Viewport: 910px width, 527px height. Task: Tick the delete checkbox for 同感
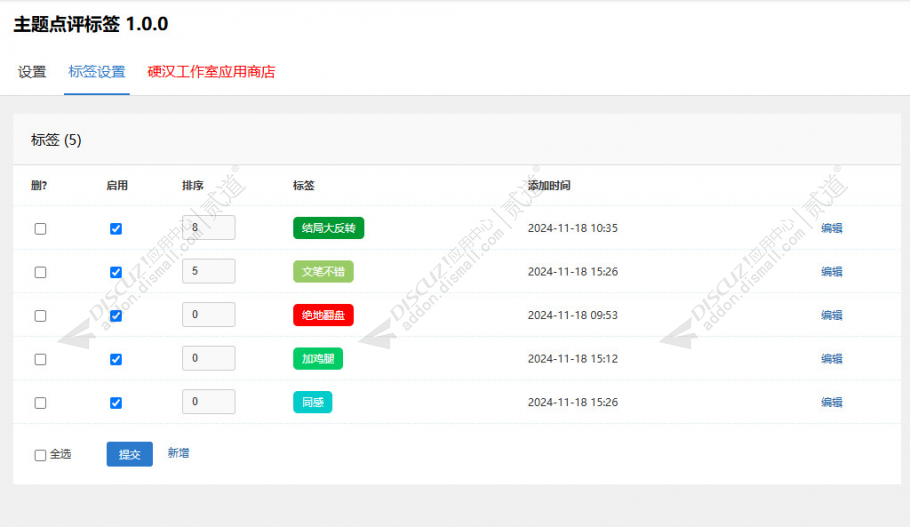40,403
